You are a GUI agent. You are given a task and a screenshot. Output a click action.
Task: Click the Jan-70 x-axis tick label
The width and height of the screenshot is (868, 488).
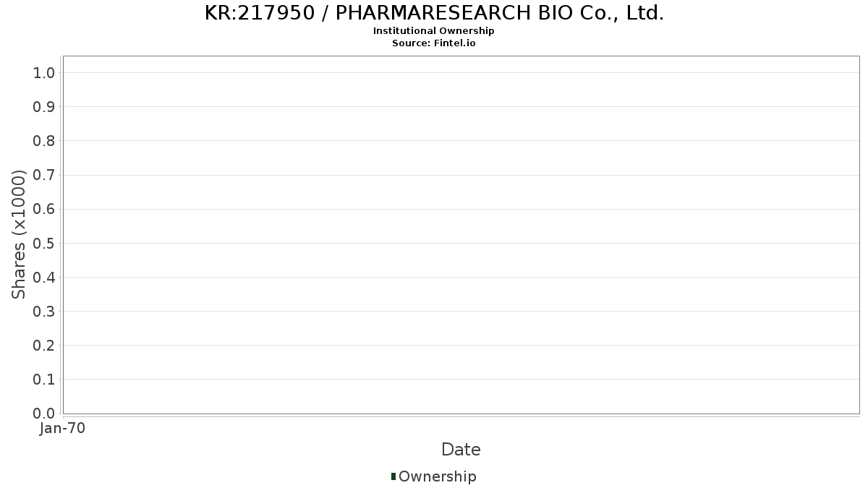[63, 428]
